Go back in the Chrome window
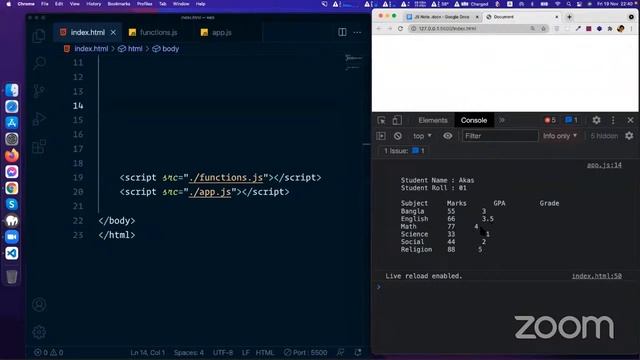 point(378,29)
